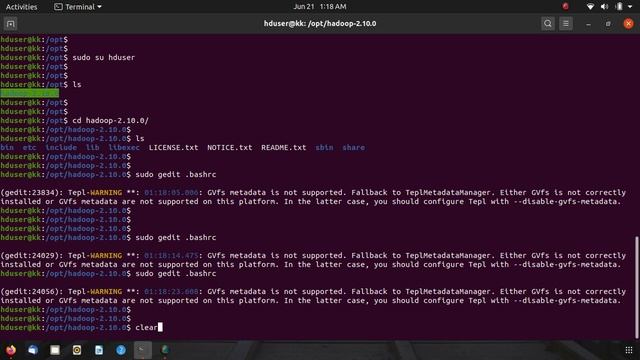Click the 'cd hadoop-2.10.0/' command
The width and height of the screenshot is (640, 360).
click(110, 120)
